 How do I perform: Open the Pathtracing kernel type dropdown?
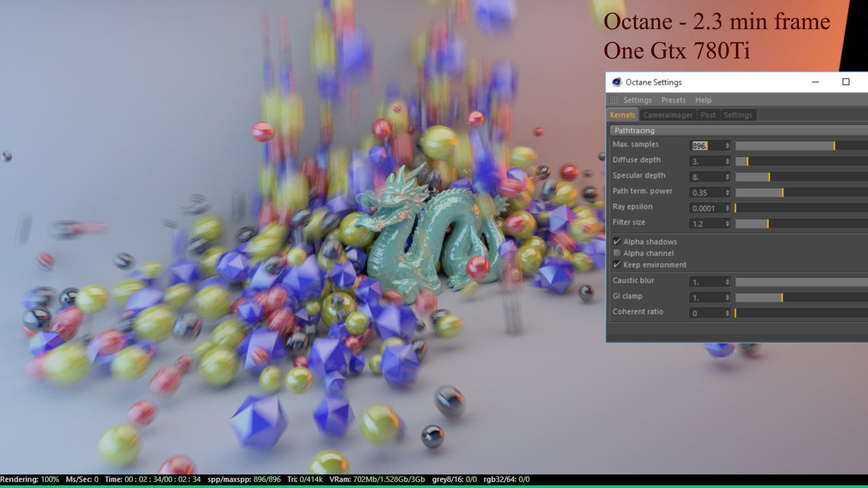738,130
